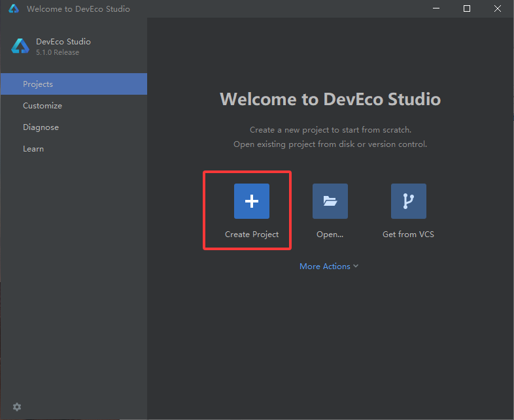The width and height of the screenshot is (514, 420).
Task: Click the DevEco Studio logo in sidebar
Action: [20, 46]
